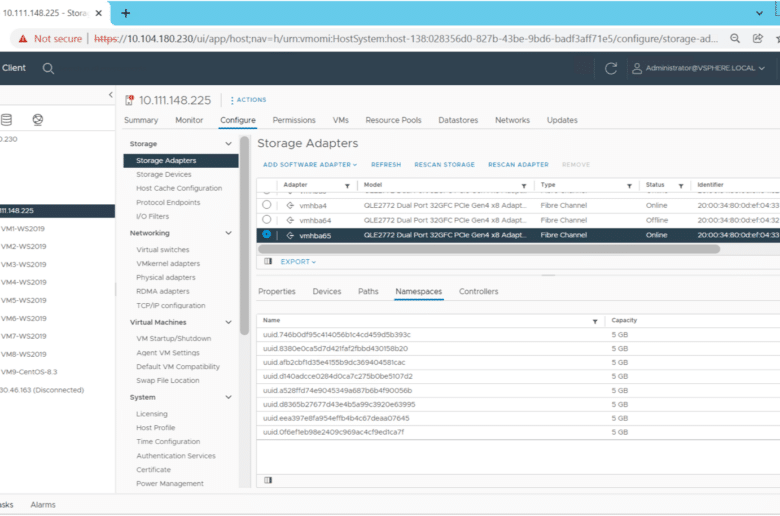Open a new browser tab
The height and width of the screenshot is (516, 780).
coord(125,13)
